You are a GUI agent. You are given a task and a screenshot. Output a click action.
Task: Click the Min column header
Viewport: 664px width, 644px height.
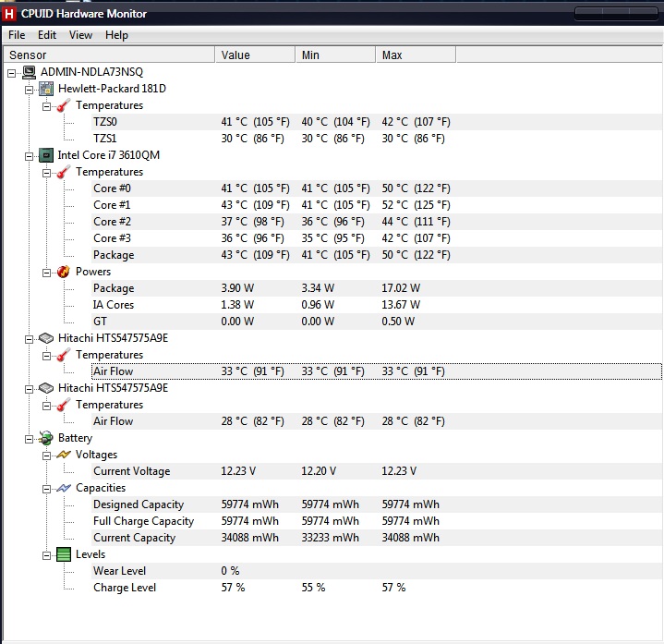(335, 55)
